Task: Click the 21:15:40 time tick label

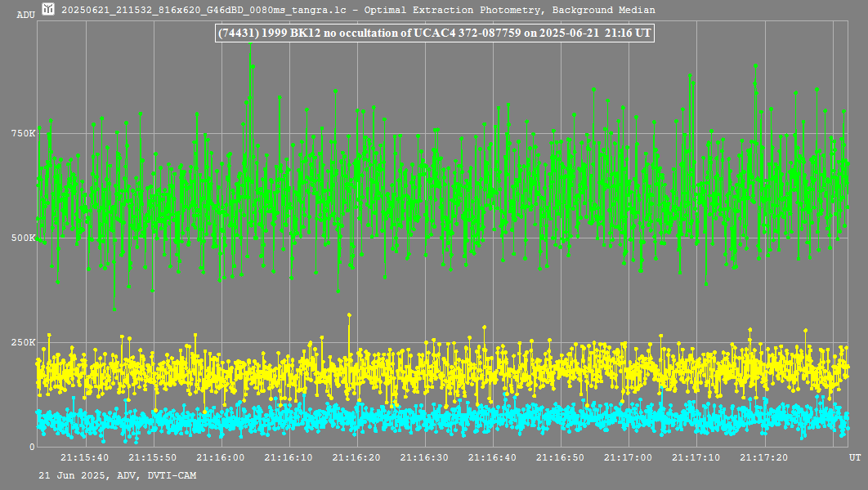Action: 86,460
